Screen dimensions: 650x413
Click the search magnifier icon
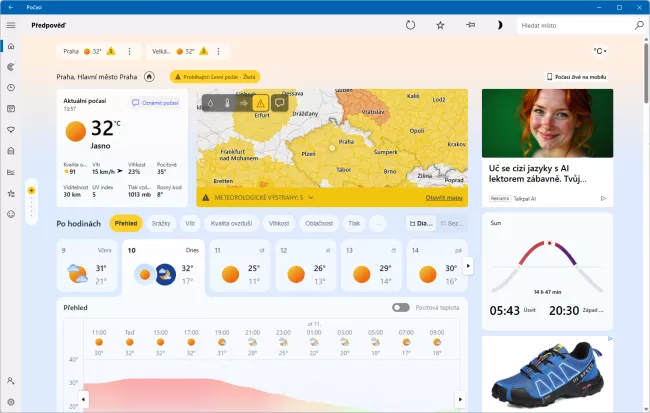point(639,25)
